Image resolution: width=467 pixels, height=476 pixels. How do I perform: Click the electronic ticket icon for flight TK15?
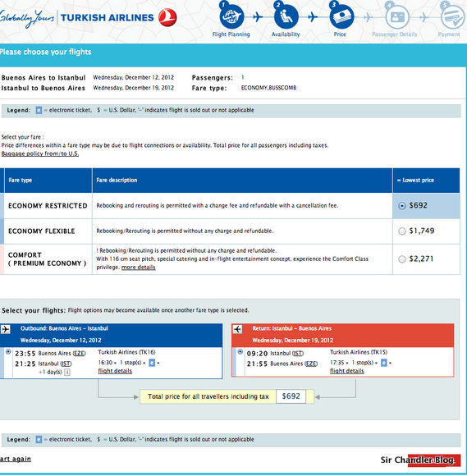point(384,363)
